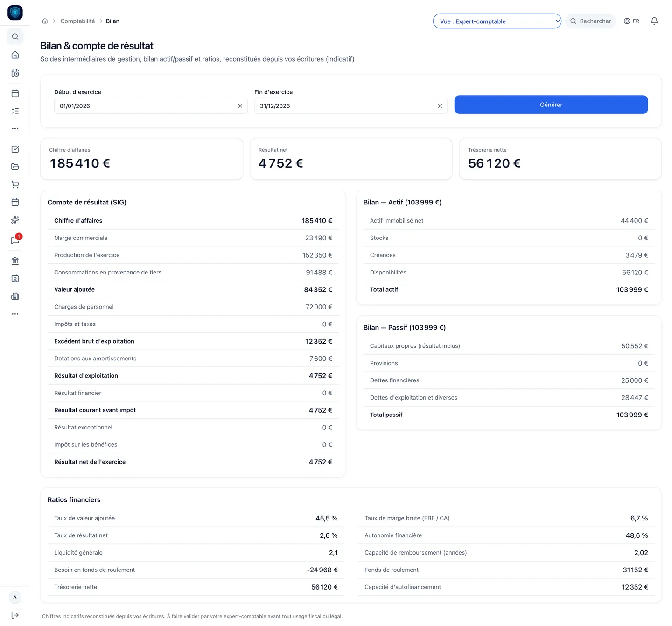This screenshot has height=626, width=672.
Task: Open the dotted calendar grid sidebar icon
Action: [x=15, y=202]
